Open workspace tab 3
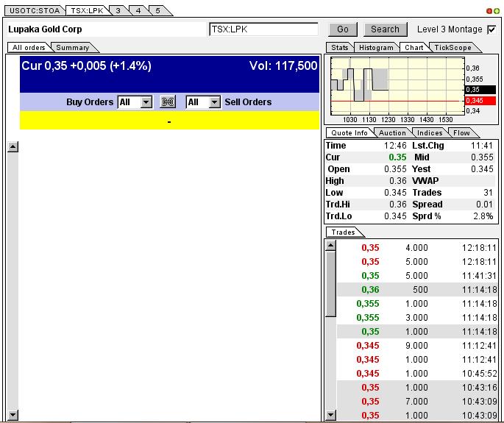 pos(118,10)
